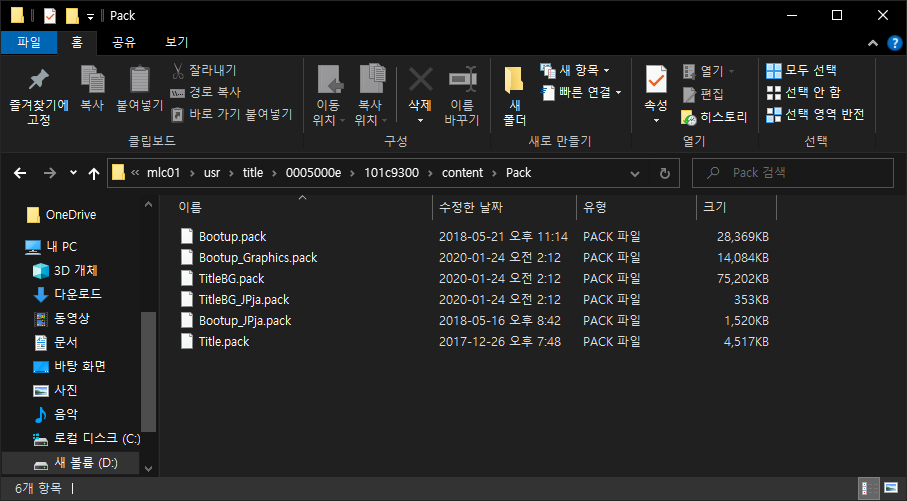Click 열기 (Open) in ribbon
The image size is (907, 501).
coord(708,71)
